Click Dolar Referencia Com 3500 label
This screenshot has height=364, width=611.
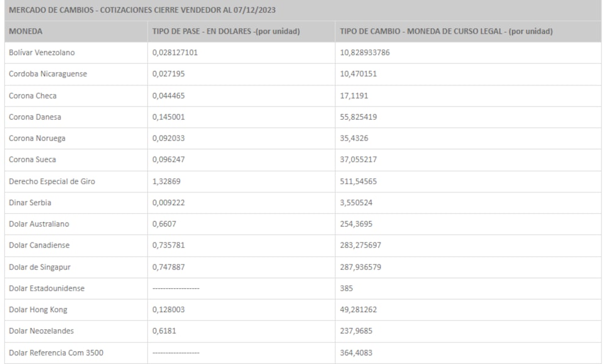tap(51, 352)
